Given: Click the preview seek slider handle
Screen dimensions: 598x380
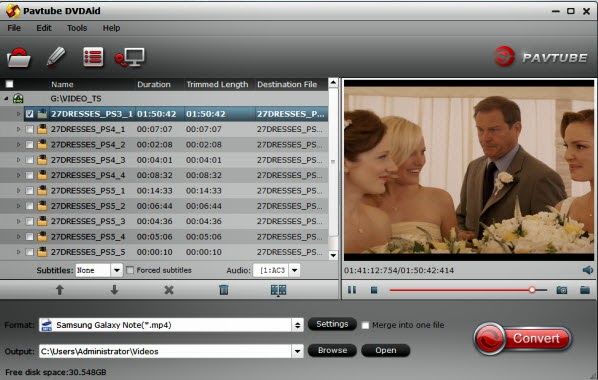Looking at the screenshot, I should [x=532, y=290].
